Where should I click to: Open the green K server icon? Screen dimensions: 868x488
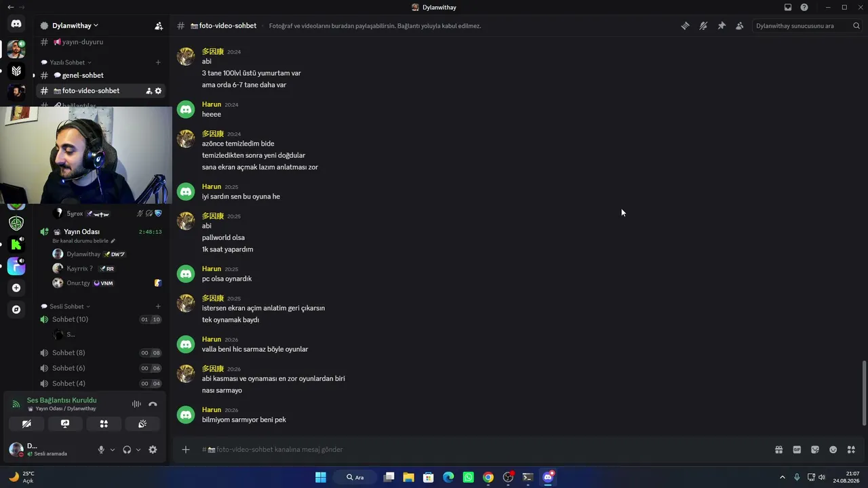(16, 244)
